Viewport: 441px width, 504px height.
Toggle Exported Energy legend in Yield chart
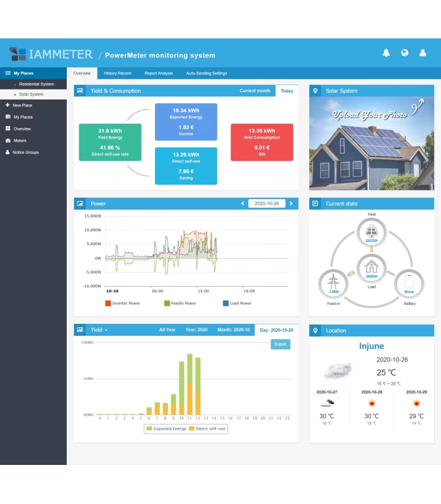166,428
